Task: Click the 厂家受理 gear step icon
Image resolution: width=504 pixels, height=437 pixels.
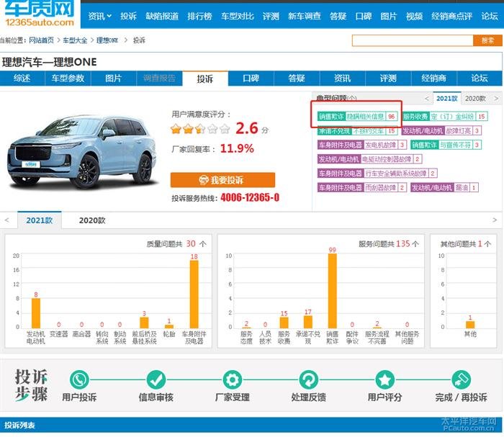Action: pyautogui.click(x=232, y=380)
